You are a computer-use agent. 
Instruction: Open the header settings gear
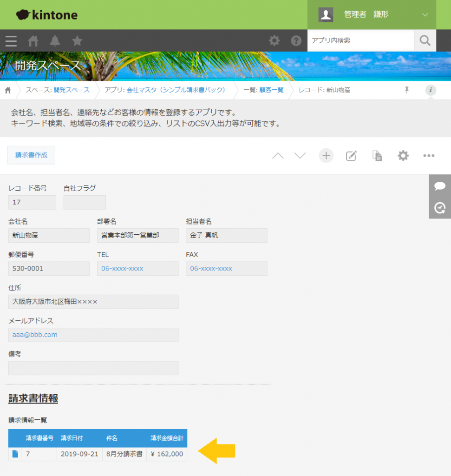pyautogui.click(x=274, y=40)
